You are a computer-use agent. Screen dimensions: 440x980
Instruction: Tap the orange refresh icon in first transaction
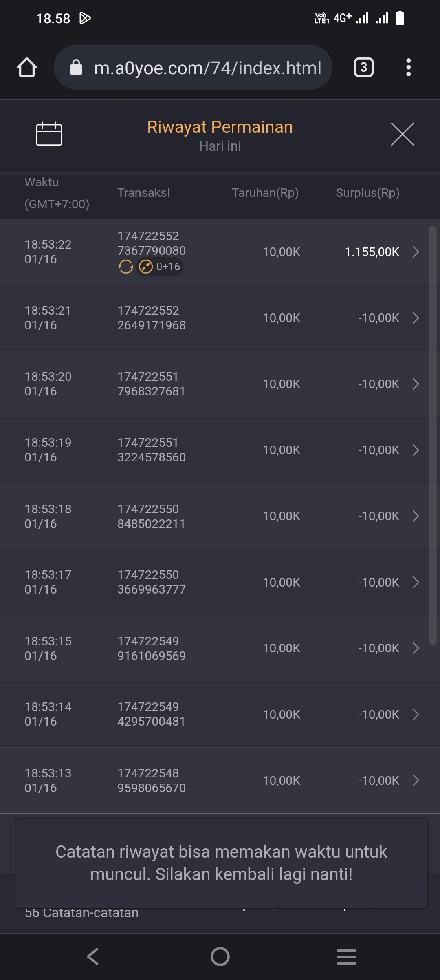pos(125,267)
